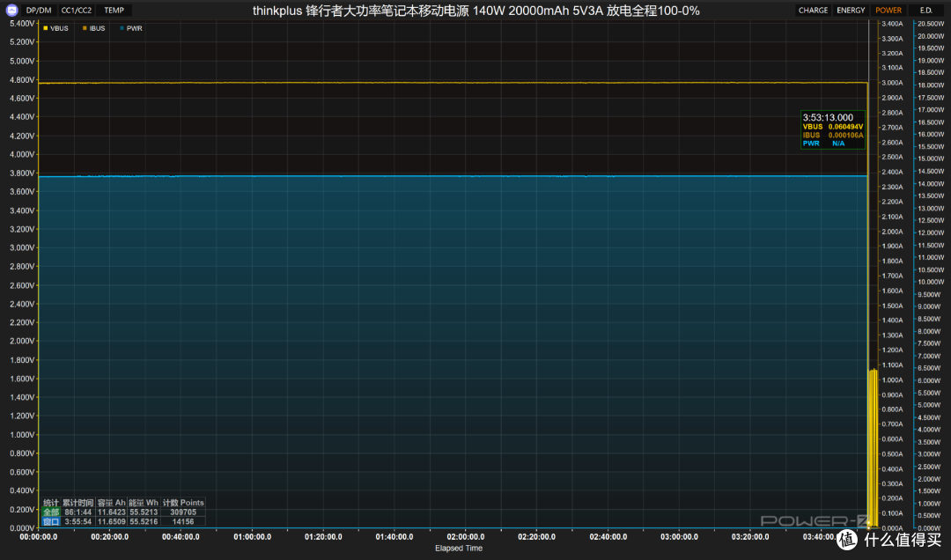Open the TEMP tab
The height and width of the screenshot is (560, 951).
[x=114, y=11]
